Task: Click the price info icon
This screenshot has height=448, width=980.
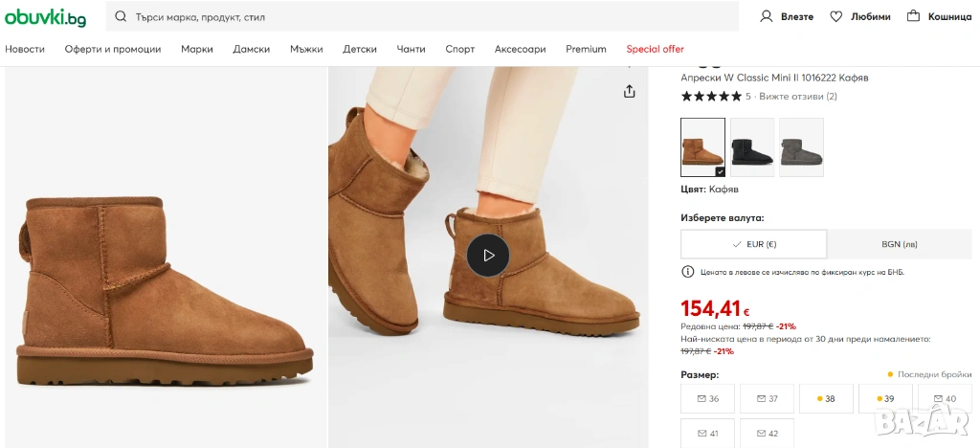Action: 687,272
